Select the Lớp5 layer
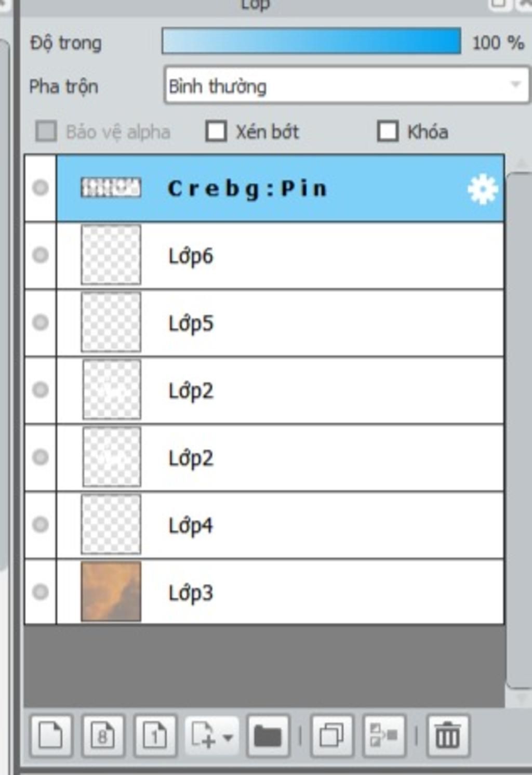This screenshot has height=775, width=532. 280,323
